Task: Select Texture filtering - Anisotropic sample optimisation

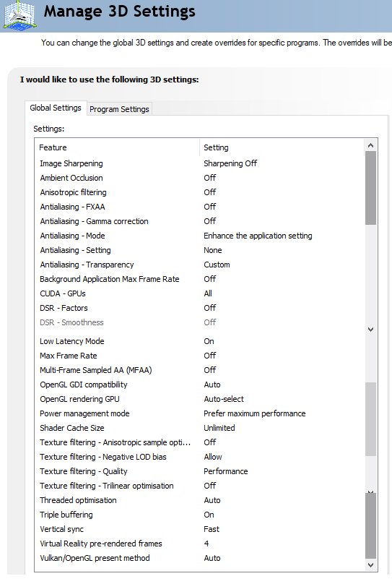Action: 115,442
